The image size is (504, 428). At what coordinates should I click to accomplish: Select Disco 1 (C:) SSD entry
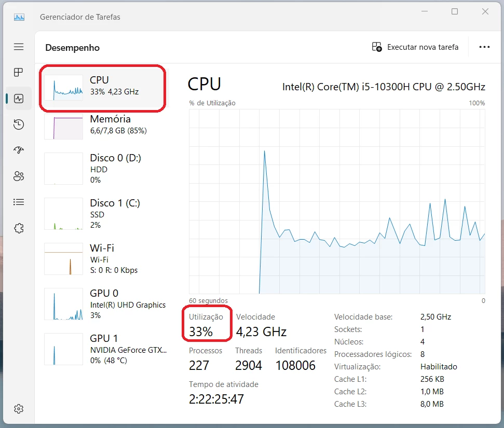105,213
